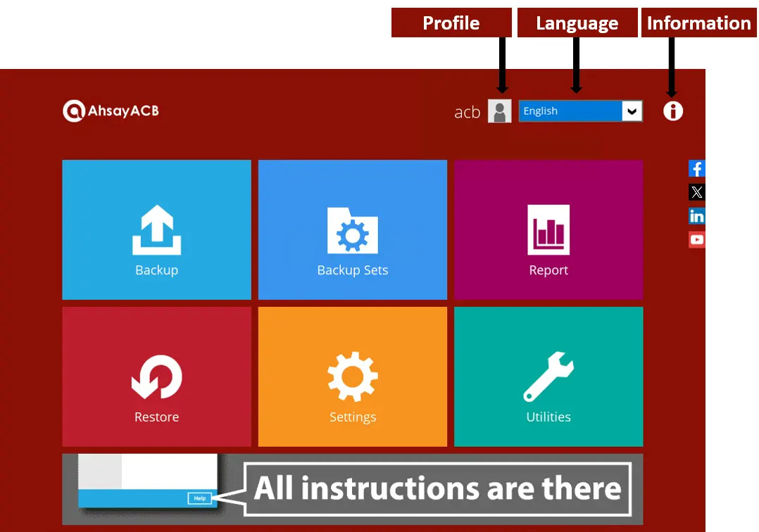
Task: Click the Information callout label
Action: (x=698, y=23)
